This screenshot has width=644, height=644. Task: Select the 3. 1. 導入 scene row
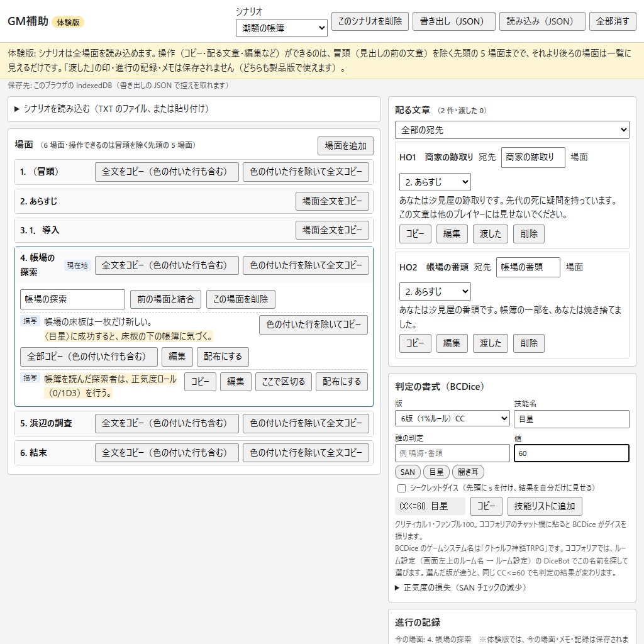(194, 230)
